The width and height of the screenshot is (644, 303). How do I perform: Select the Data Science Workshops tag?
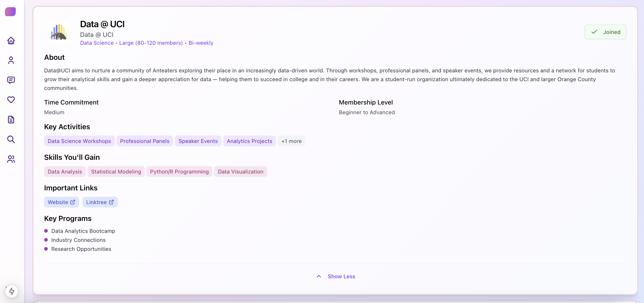(79, 141)
